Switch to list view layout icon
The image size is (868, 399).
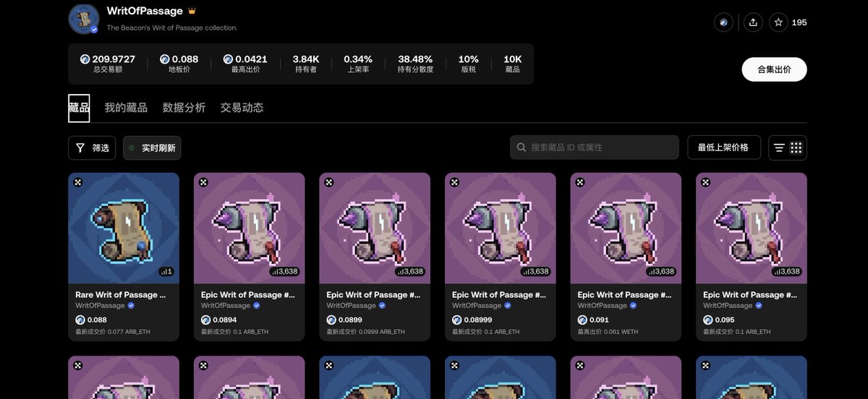pyautogui.click(x=779, y=147)
